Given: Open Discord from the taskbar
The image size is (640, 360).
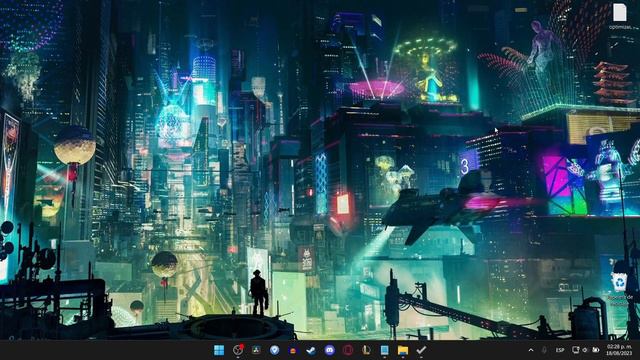Looking at the screenshot, I should tap(329, 350).
